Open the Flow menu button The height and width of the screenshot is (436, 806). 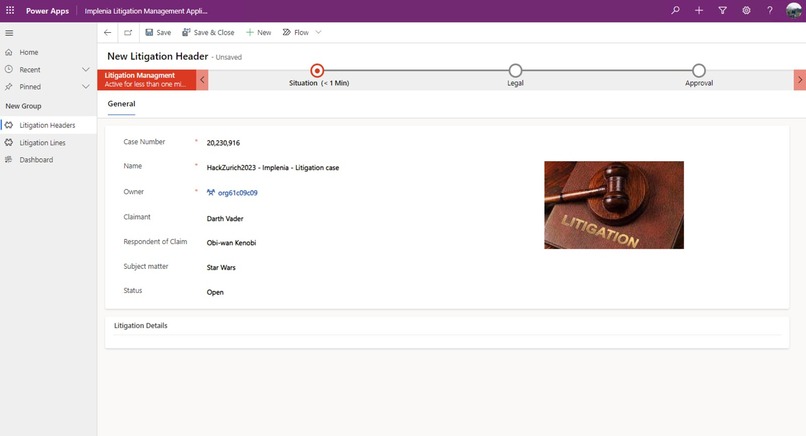pos(296,32)
